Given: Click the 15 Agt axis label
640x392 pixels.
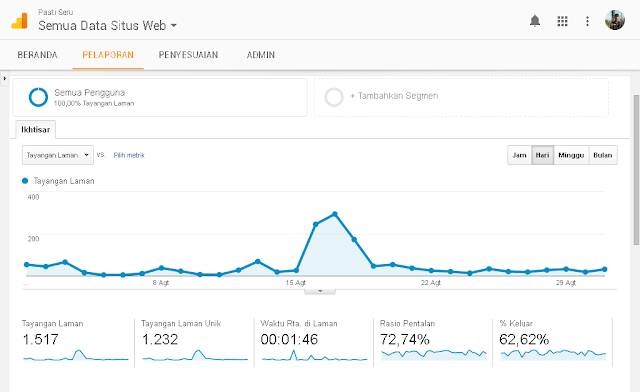Looking at the screenshot, I should pos(296,283).
